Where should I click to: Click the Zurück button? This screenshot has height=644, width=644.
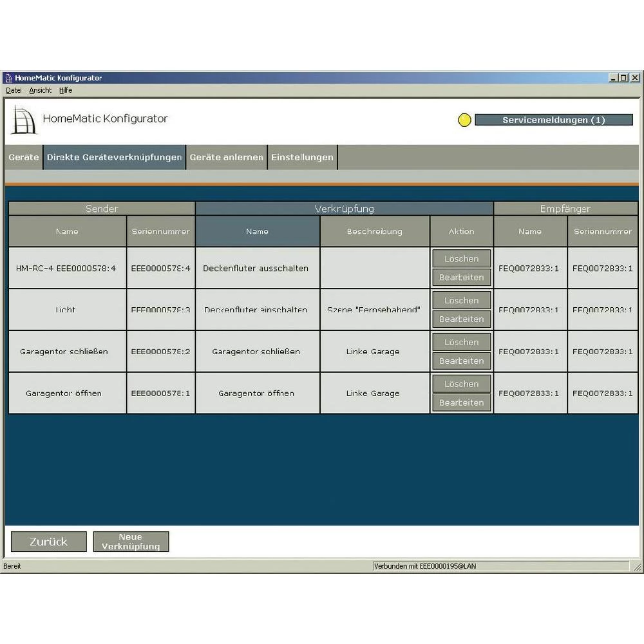pos(48,542)
